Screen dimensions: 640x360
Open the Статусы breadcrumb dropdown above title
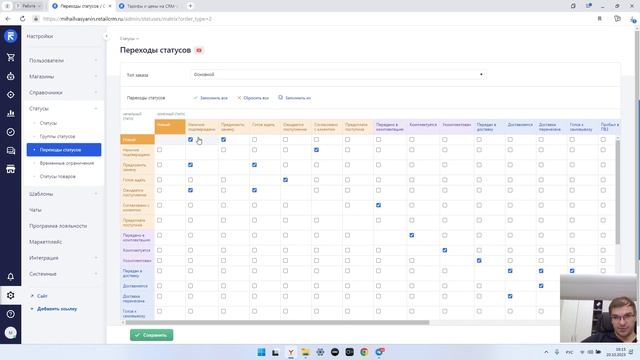(129, 38)
